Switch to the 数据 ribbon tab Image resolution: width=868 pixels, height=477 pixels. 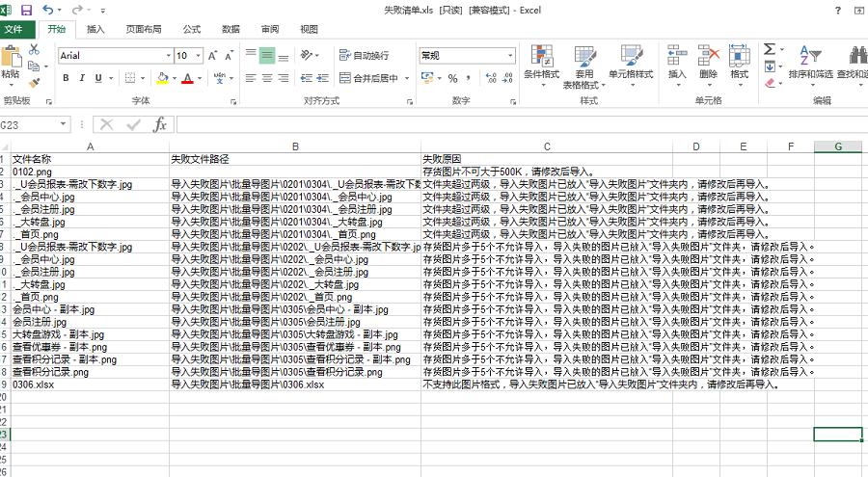pyautogui.click(x=231, y=29)
